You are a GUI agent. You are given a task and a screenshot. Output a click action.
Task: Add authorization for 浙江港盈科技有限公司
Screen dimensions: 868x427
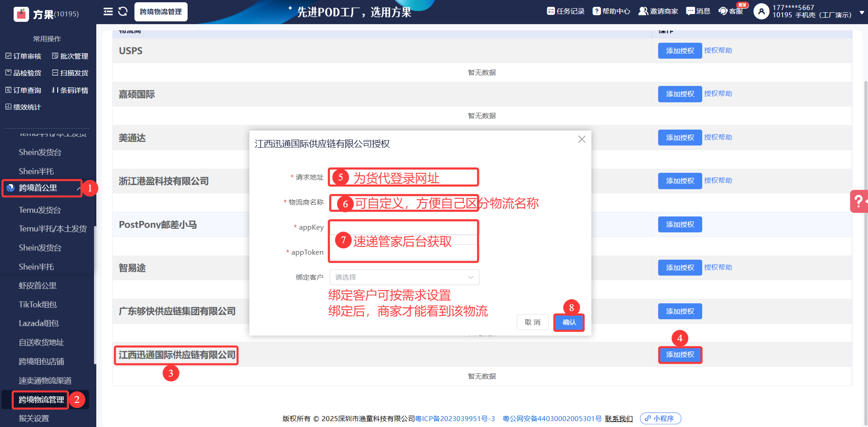coord(680,181)
